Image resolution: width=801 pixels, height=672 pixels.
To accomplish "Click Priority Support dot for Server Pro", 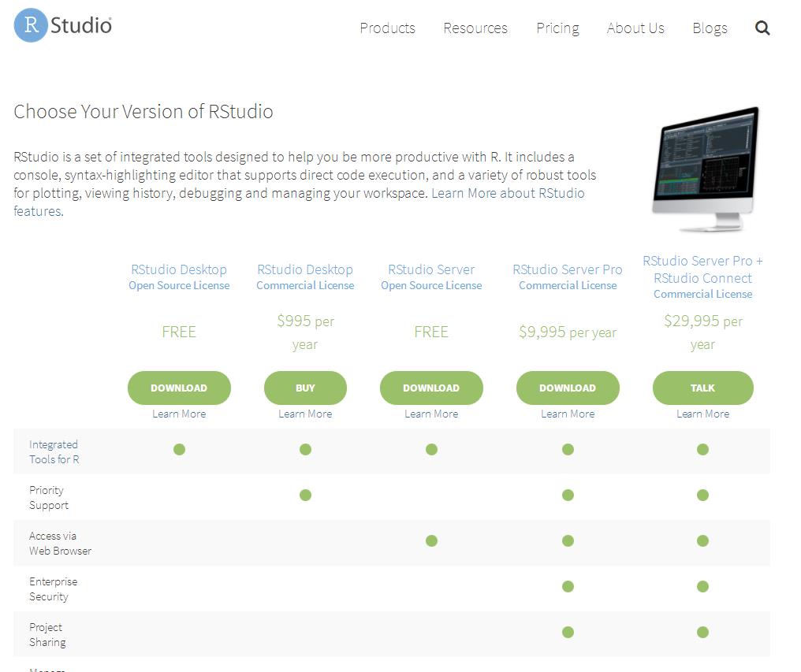I will pos(568,495).
